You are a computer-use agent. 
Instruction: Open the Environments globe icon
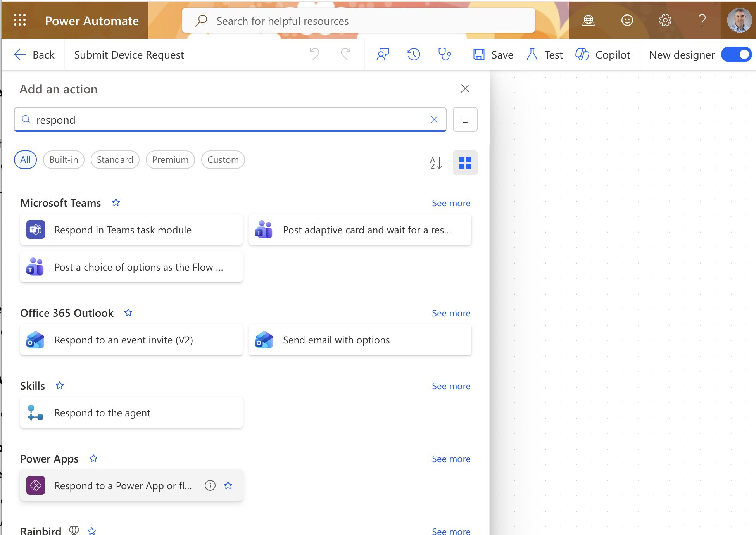click(588, 20)
